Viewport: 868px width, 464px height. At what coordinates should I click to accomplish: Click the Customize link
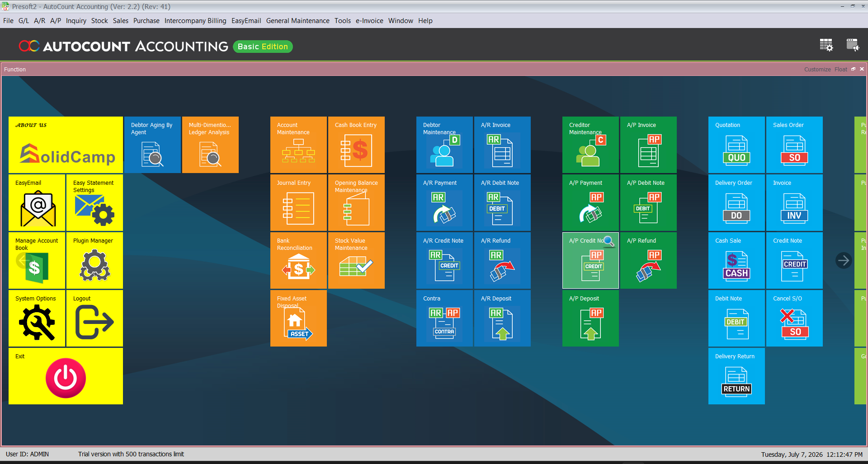pyautogui.click(x=817, y=69)
